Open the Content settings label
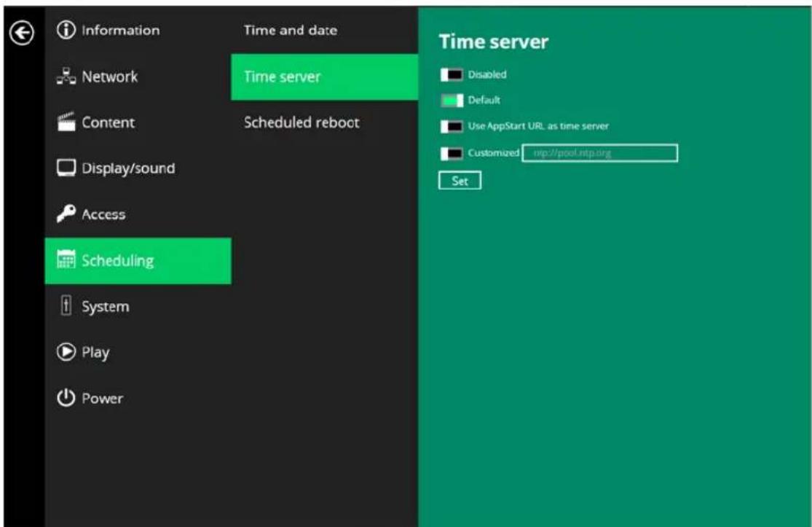The width and height of the screenshot is (812, 527). (109, 122)
